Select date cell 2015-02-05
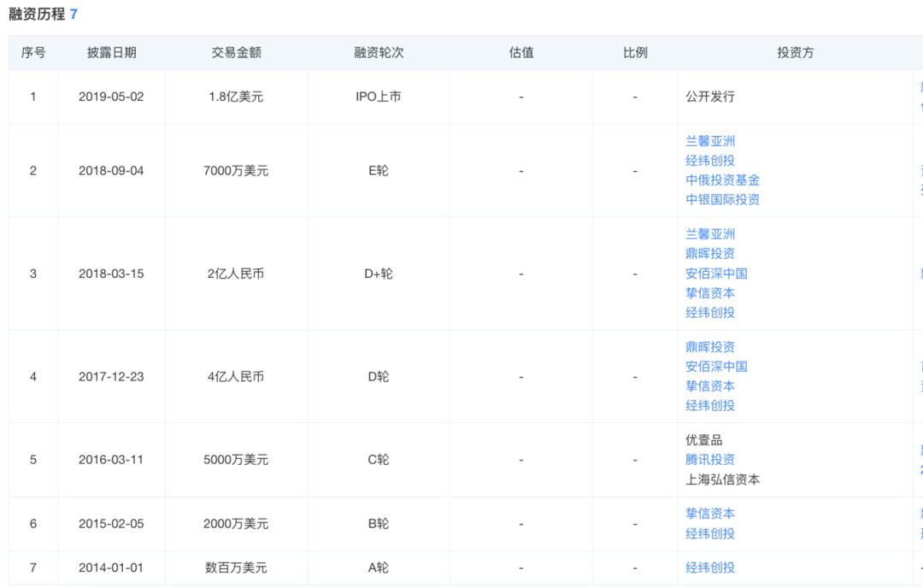This screenshot has width=923, height=588. (111, 524)
